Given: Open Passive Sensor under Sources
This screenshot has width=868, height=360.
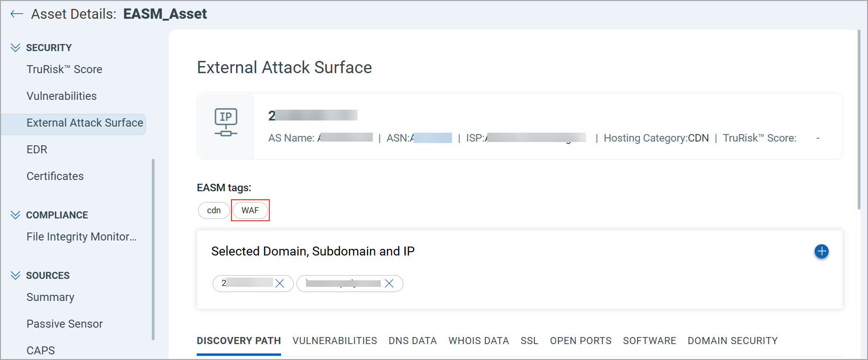Looking at the screenshot, I should pos(65,324).
